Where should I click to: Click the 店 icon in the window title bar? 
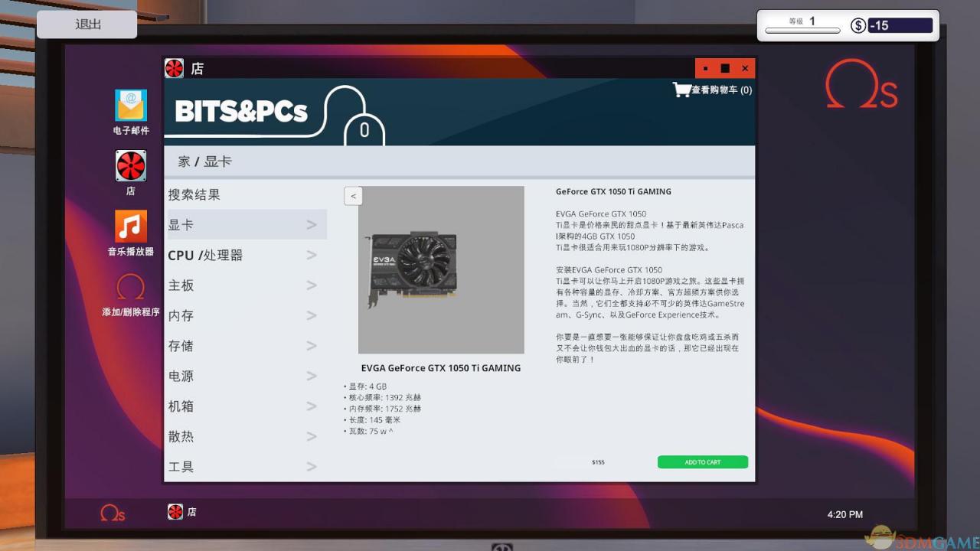point(175,68)
